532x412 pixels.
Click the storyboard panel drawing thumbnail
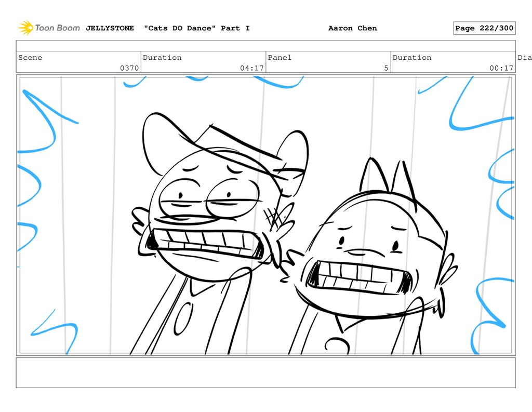pyautogui.click(x=265, y=215)
